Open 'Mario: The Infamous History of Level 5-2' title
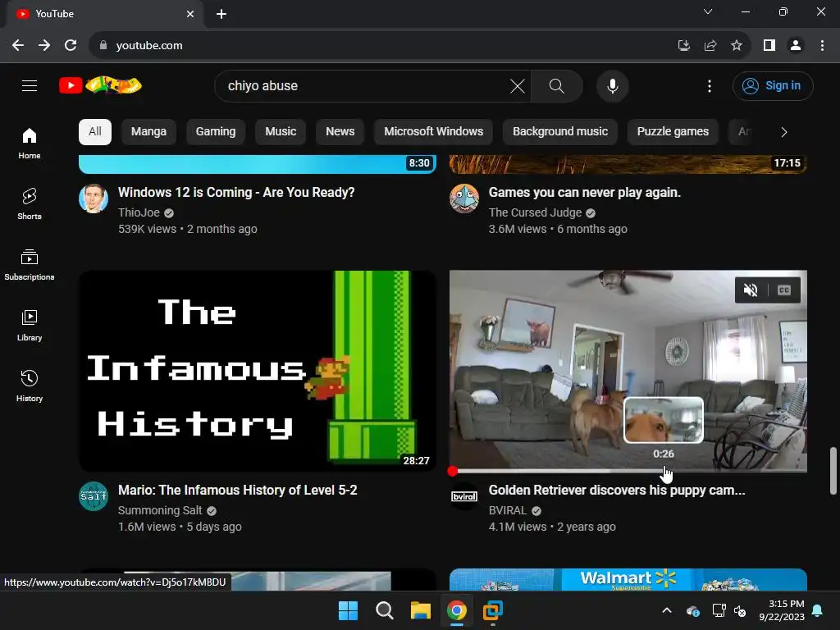The width and height of the screenshot is (840, 630). pyautogui.click(x=237, y=491)
